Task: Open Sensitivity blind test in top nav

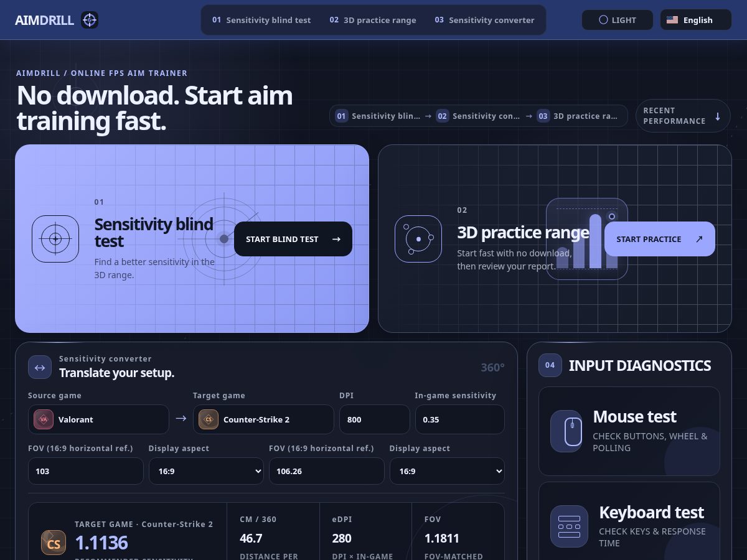Action: (x=261, y=20)
